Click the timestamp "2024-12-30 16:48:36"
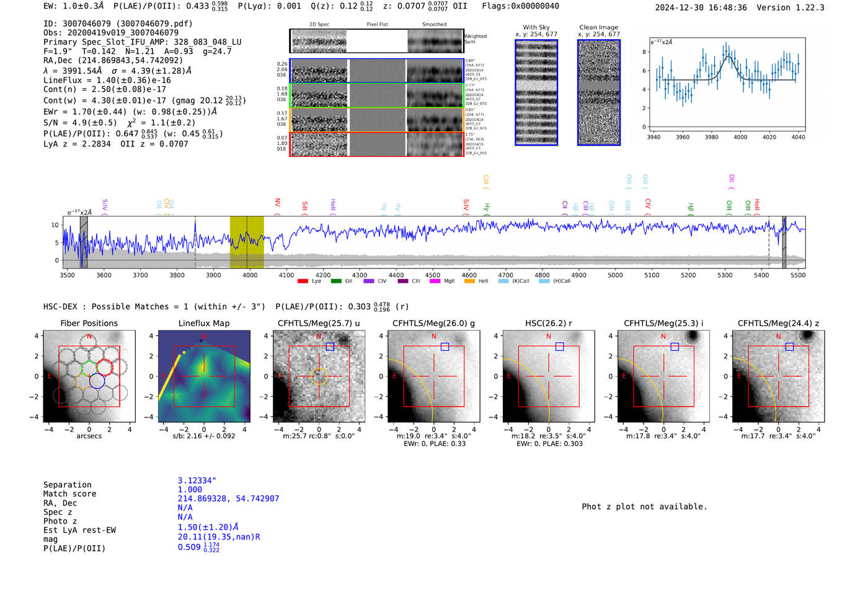The width and height of the screenshot is (868, 591). pyautogui.click(x=701, y=8)
